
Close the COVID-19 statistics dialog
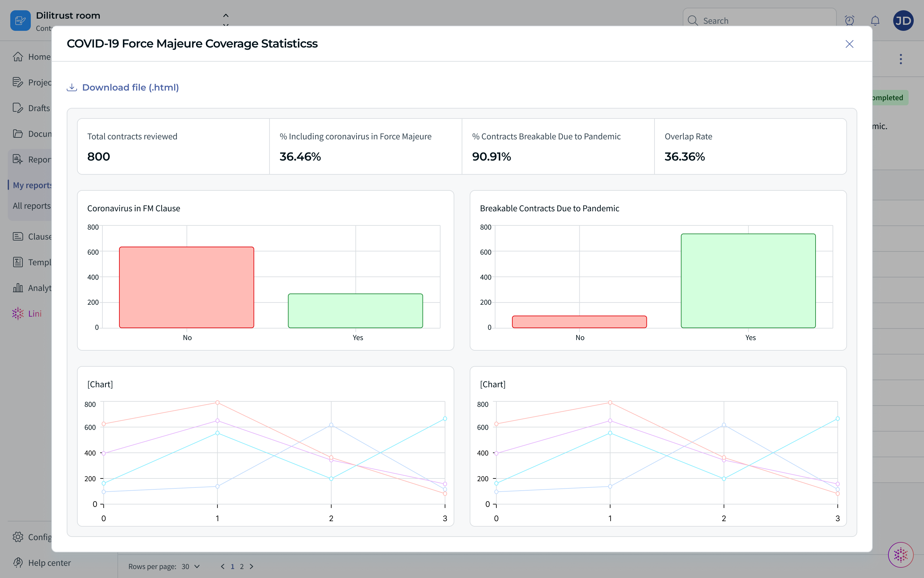849,44
